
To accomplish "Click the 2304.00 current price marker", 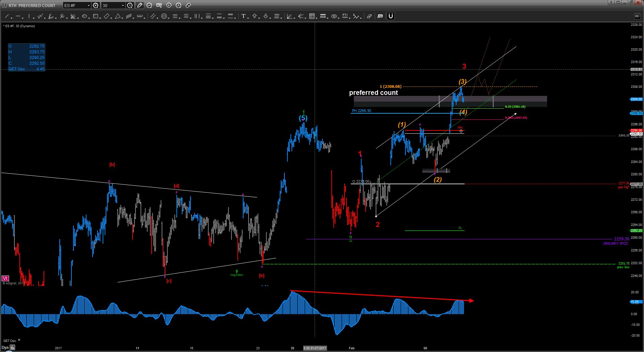I will (636, 99).
